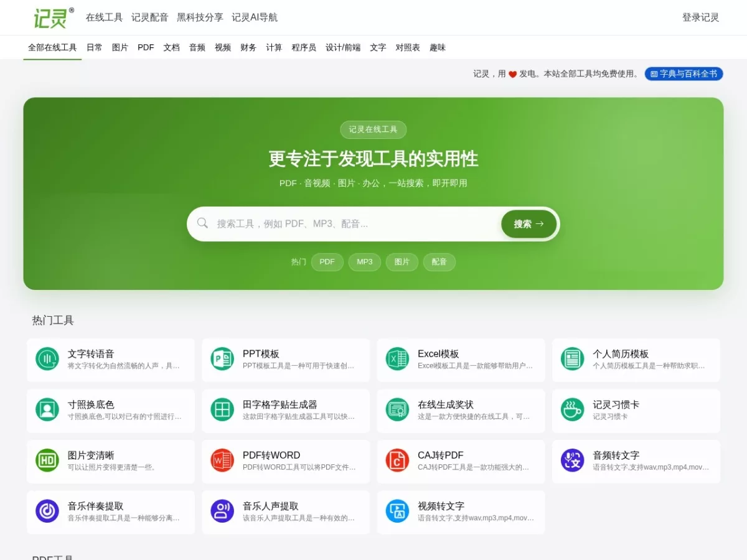This screenshot has width=747, height=560.
Task: Open 在线工具 in top navigation
Action: [105, 17]
